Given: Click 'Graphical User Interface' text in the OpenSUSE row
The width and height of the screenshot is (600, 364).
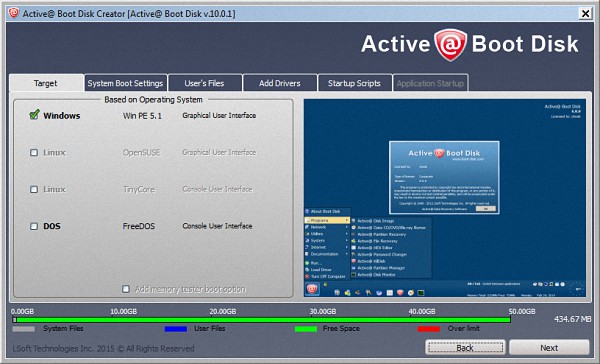Looking at the screenshot, I should pos(219,152).
